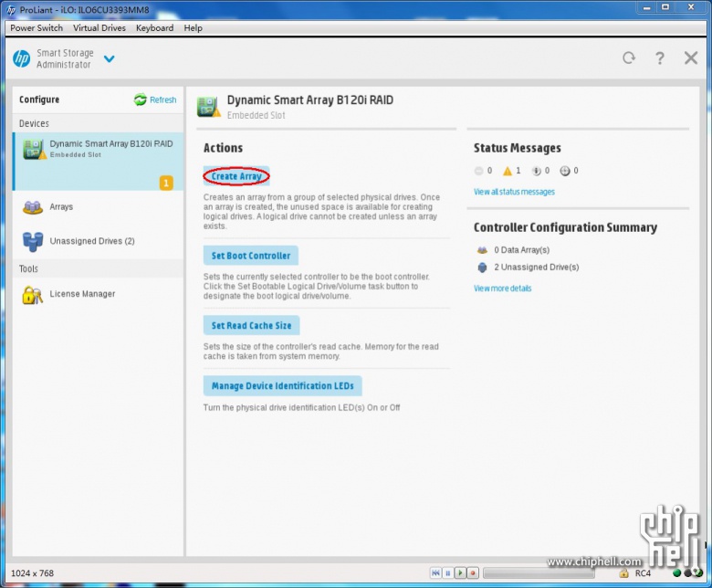
Task: Open help via the question mark icon
Action: (x=660, y=58)
